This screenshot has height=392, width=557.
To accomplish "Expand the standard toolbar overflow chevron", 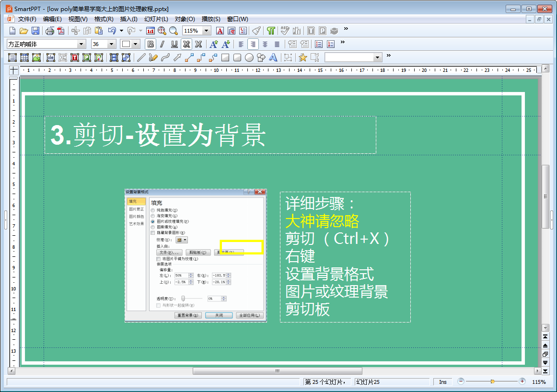I will pyautogui.click(x=346, y=29).
